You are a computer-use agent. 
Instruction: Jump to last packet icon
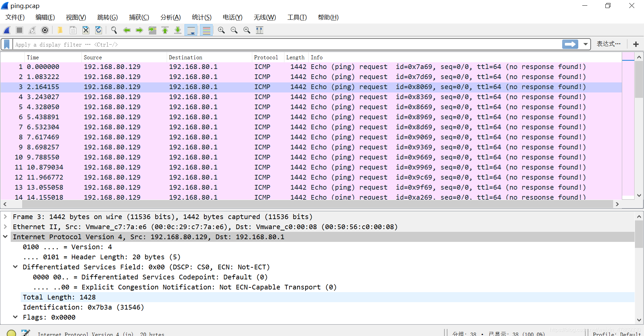coord(178,30)
